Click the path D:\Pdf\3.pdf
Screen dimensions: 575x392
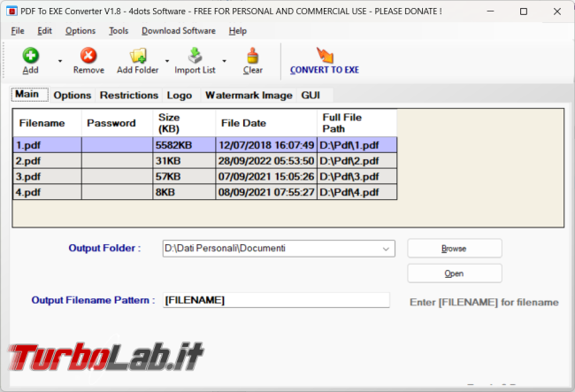pyautogui.click(x=356, y=177)
